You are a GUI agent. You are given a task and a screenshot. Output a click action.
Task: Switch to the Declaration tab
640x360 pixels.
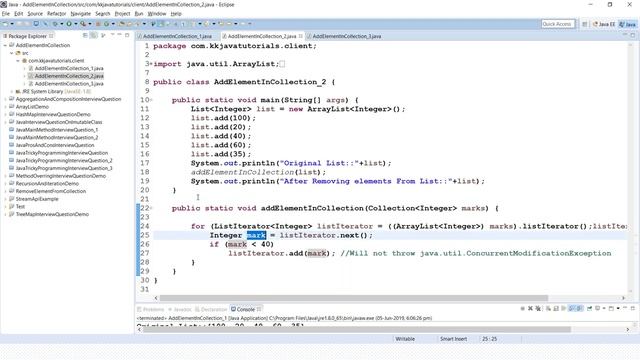[211, 309]
